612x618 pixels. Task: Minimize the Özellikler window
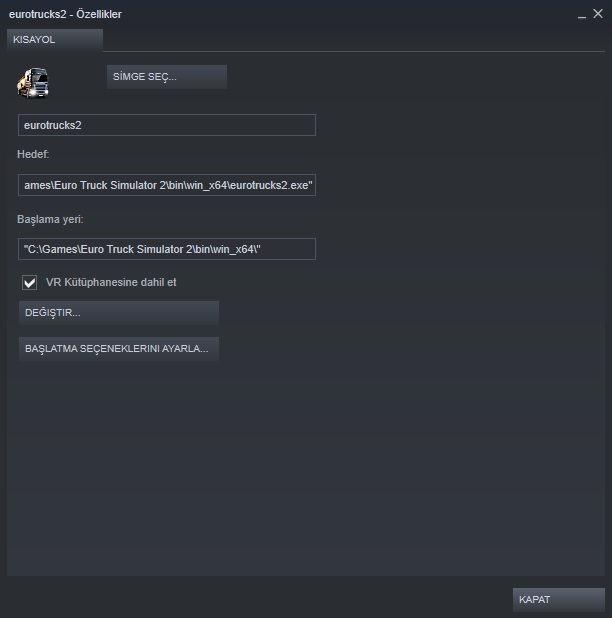[x=582, y=15]
